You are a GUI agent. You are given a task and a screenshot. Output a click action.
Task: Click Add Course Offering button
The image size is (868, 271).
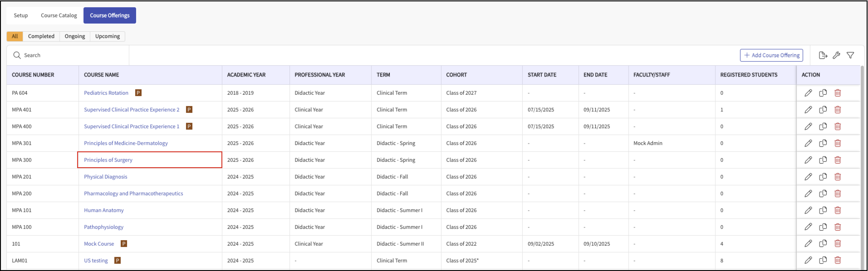pos(771,55)
